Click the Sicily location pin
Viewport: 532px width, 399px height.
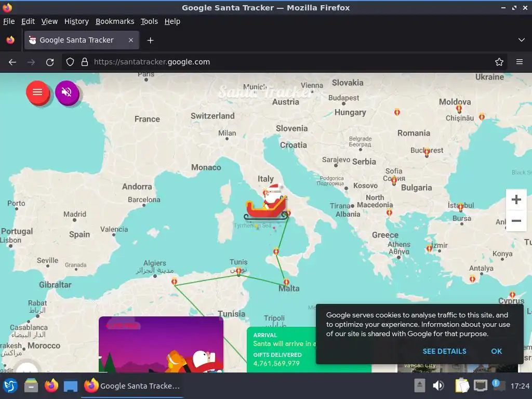point(276,251)
